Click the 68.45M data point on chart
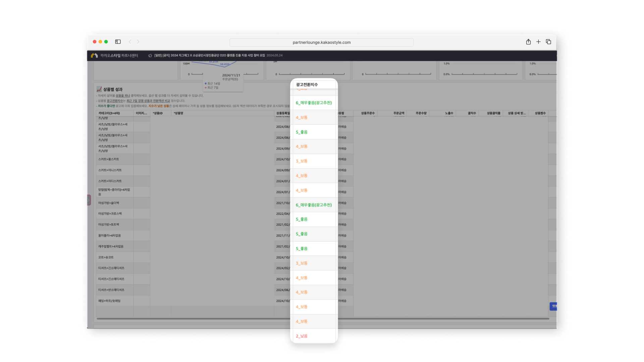 [224, 67]
